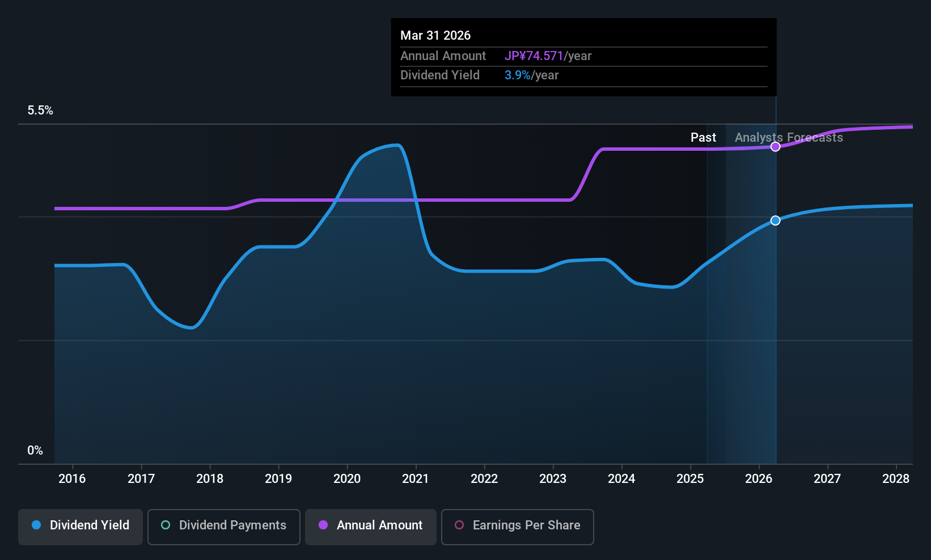This screenshot has width=931, height=560.
Task: Click the 2026 x-axis label
Action: tap(759, 479)
